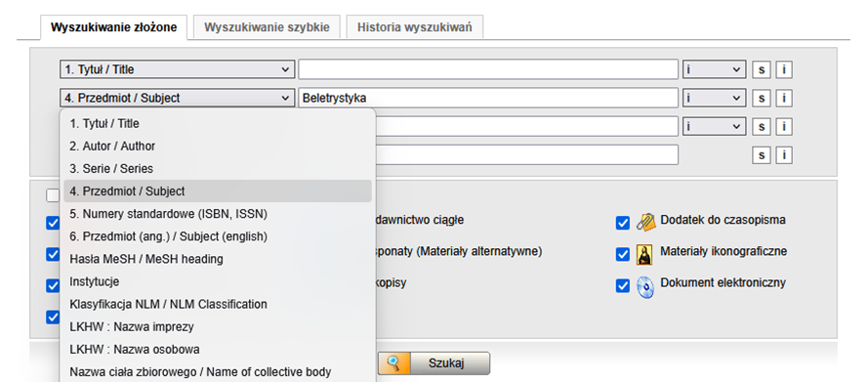Open the operator dropdown on the third row
Screen dimensions: 868x382
pyautogui.click(x=714, y=126)
